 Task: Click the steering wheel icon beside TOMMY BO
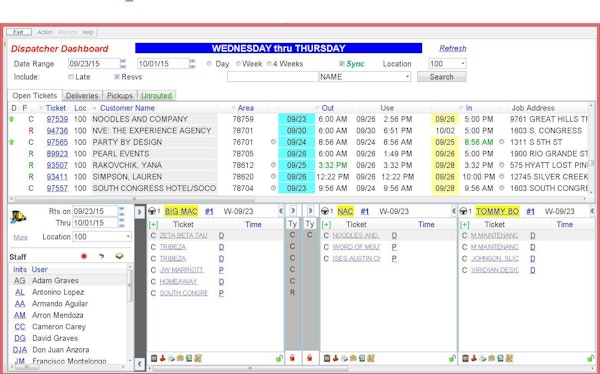click(x=463, y=211)
